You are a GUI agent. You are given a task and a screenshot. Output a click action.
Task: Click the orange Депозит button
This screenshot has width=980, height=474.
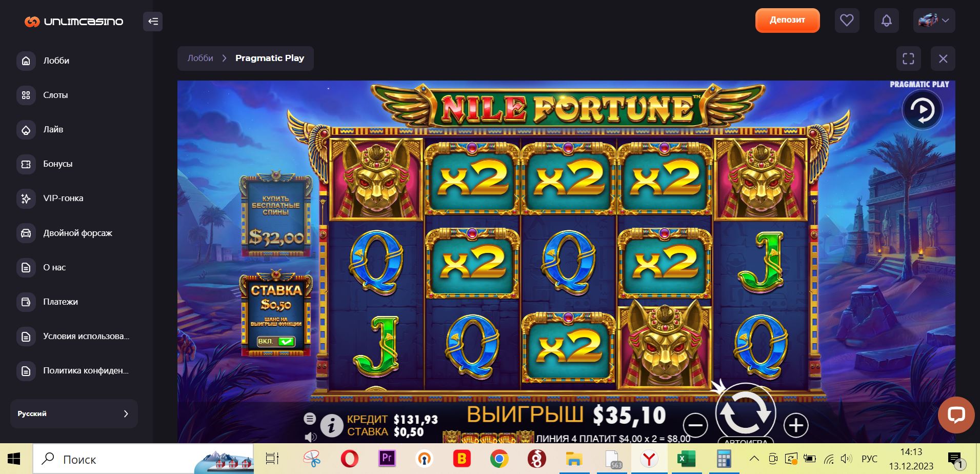click(x=787, y=20)
